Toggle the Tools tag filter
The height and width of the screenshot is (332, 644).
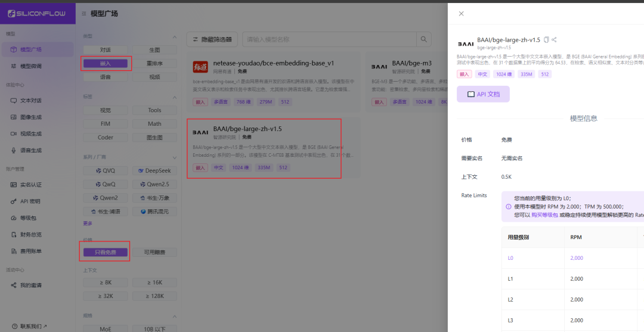click(154, 110)
